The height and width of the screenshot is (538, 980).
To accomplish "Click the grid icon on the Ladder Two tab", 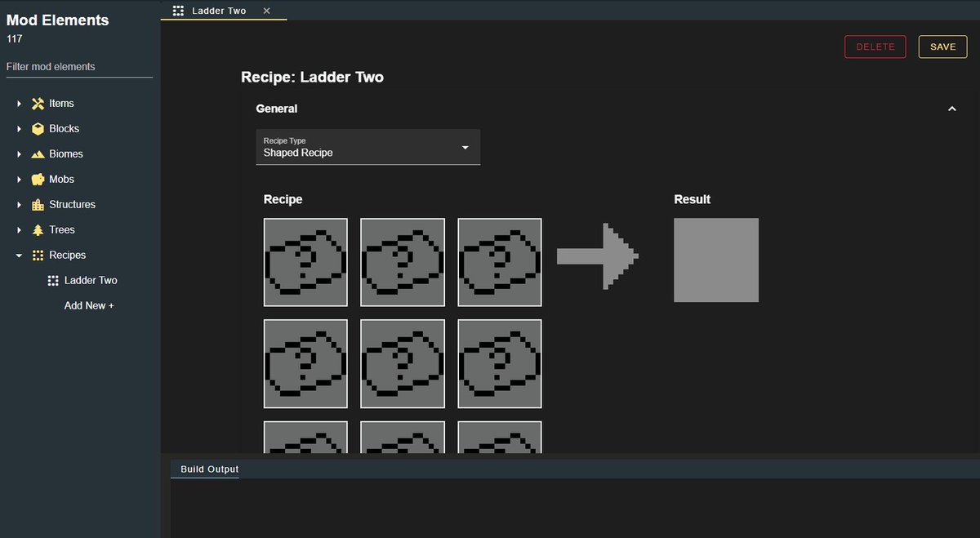I will [x=179, y=11].
